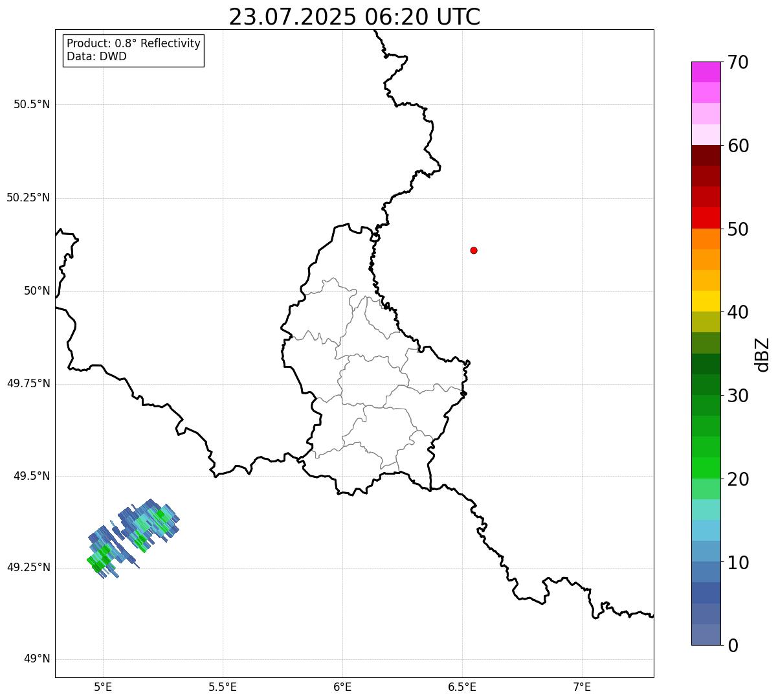
Task: Click the title "23.07.2025 06:20 UTC"
Action: (x=355, y=16)
